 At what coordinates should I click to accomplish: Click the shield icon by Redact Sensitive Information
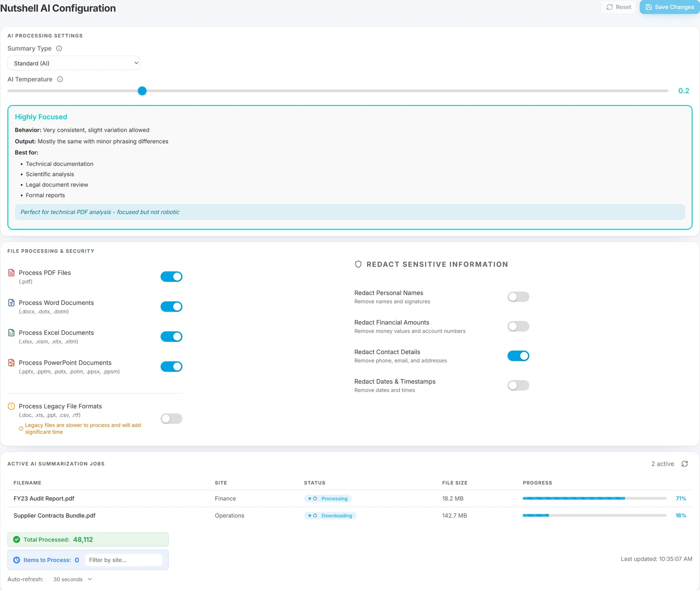coord(358,264)
